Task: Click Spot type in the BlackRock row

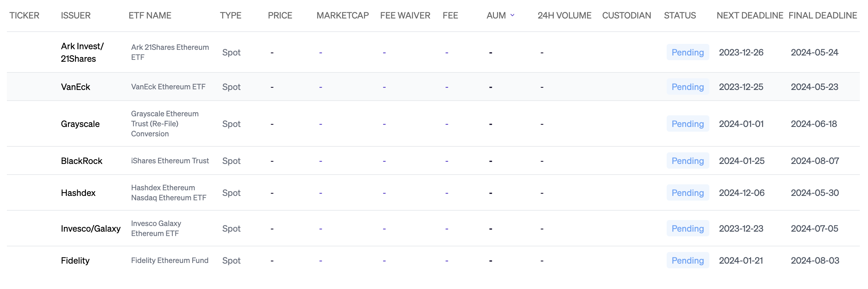Action: tap(231, 161)
